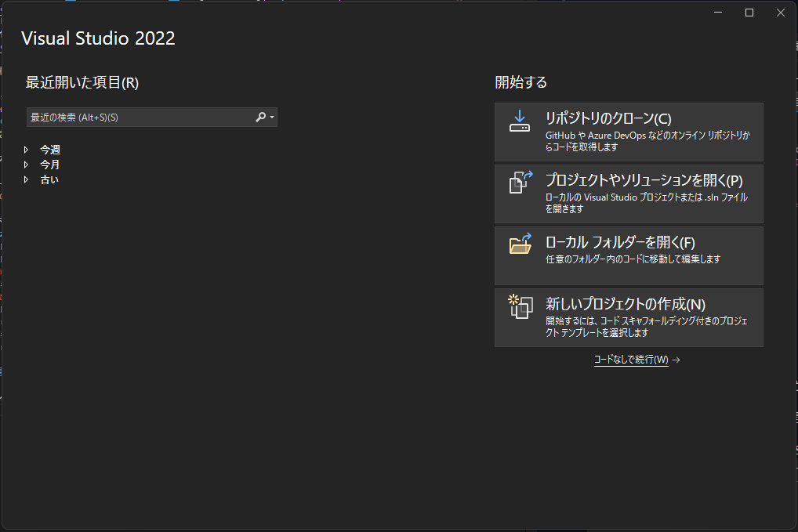798x532 pixels.
Task: Maximize the Visual Studio window
Action: pyautogui.click(x=749, y=13)
